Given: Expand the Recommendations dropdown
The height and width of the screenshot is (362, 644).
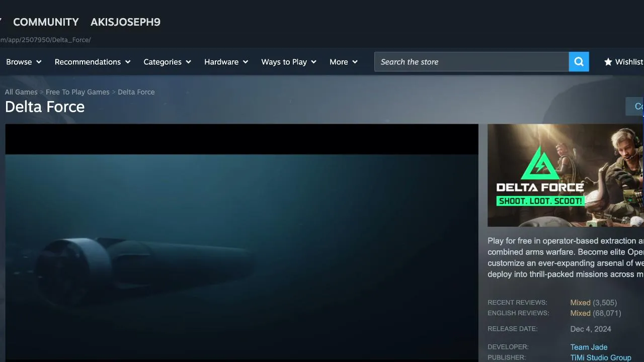Looking at the screenshot, I should tap(93, 62).
